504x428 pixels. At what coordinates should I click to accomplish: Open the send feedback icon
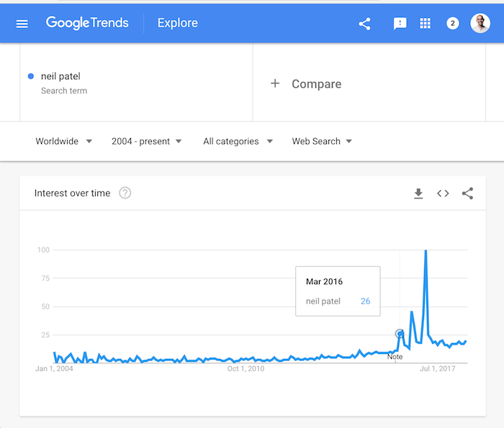[x=400, y=24]
